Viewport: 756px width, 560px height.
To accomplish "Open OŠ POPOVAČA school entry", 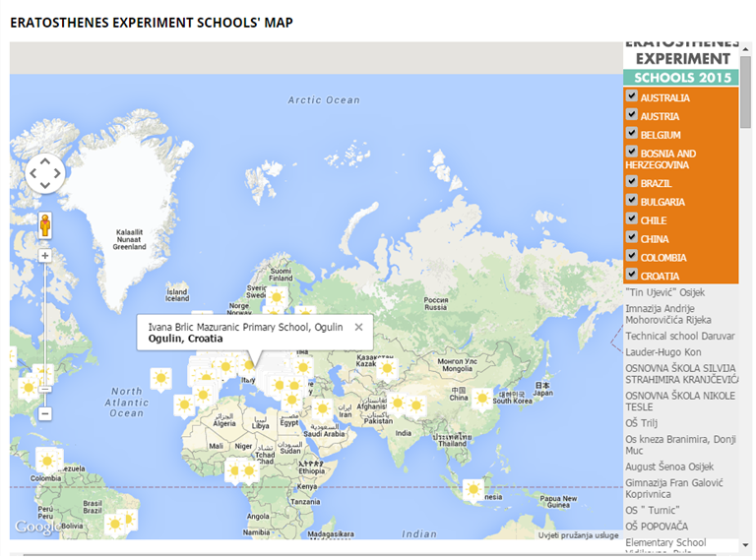I will 657,527.
